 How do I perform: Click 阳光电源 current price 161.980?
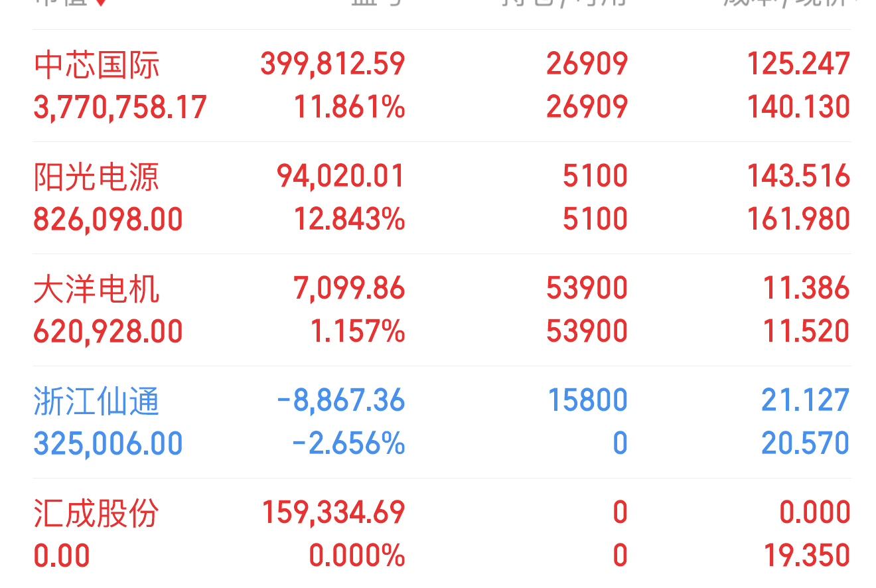coord(799,219)
